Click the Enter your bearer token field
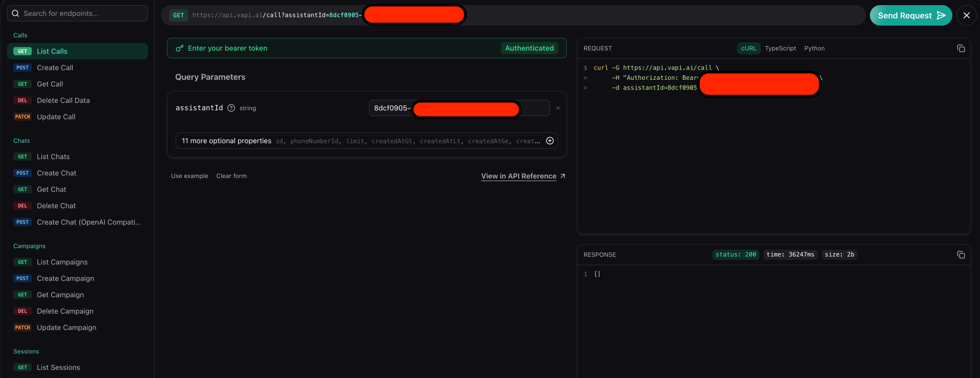The width and height of the screenshot is (980, 378). (x=367, y=48)
